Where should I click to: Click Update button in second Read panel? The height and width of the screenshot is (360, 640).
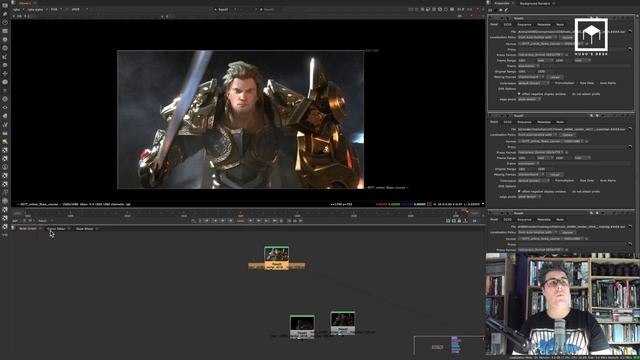pos(568,135)
